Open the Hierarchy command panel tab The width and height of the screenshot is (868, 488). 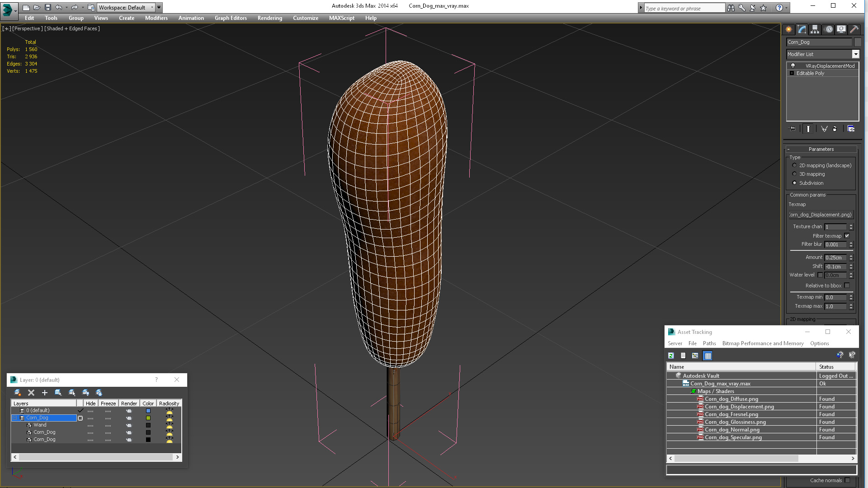(x=815, y=29)
